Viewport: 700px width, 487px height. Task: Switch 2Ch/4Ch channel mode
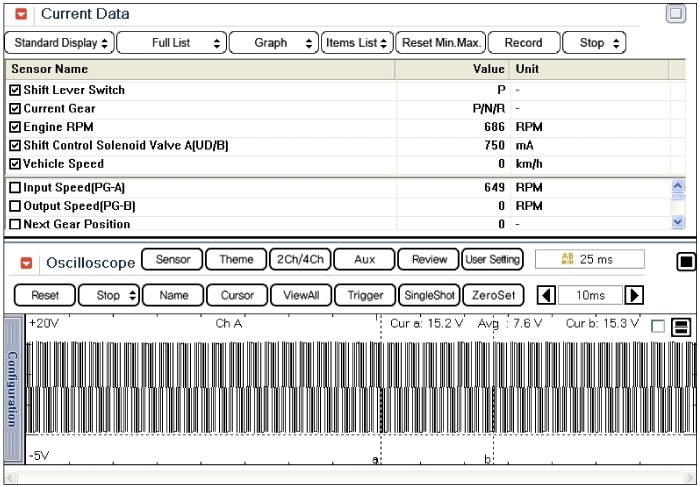pyautogui.click(x=300, y=259)
